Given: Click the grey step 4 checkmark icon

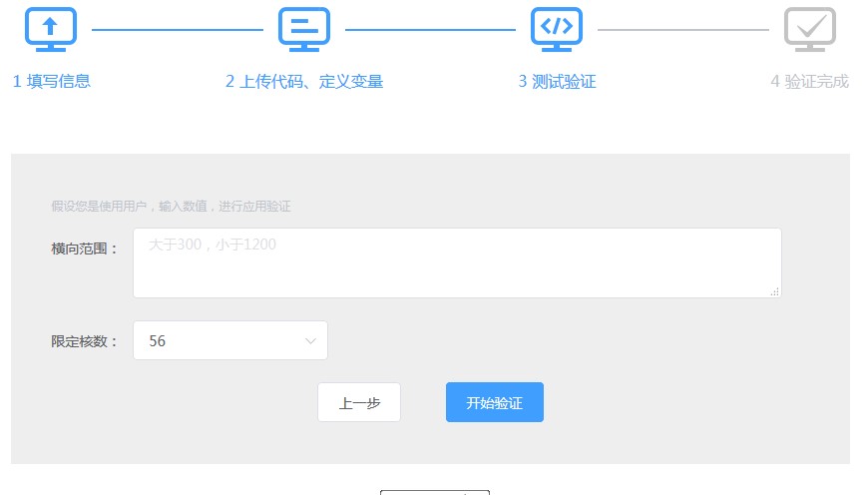Looking at the screenshot, I should [809, 29].
